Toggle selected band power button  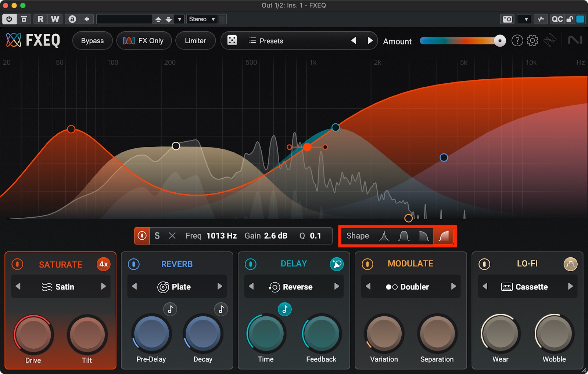(x=142, y=236)
